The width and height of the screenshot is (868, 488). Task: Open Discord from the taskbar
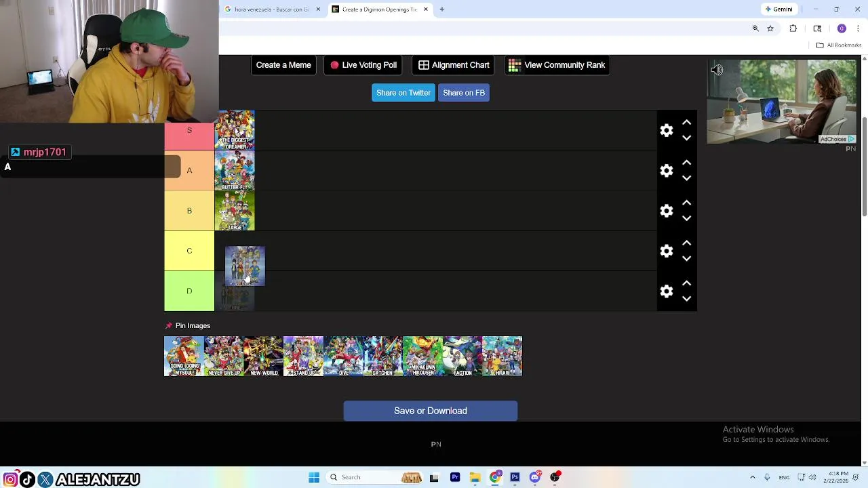pos(535,477)
